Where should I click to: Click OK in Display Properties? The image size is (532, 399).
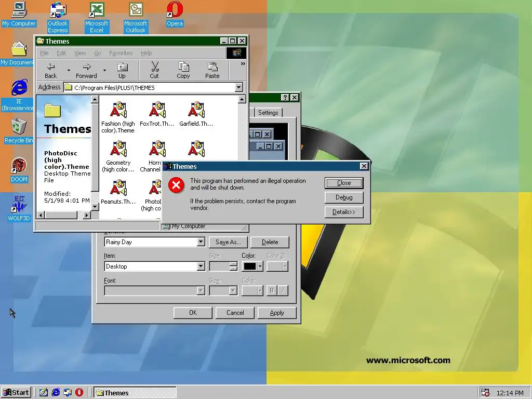click(x=193, y=313)
